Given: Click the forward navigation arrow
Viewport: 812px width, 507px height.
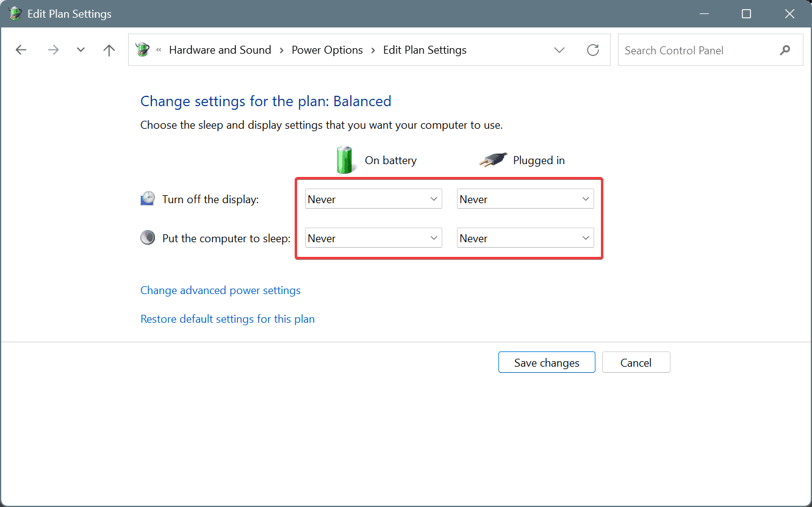Looking at the screenshot, I should pyautogui.click(x=53, y=50).
